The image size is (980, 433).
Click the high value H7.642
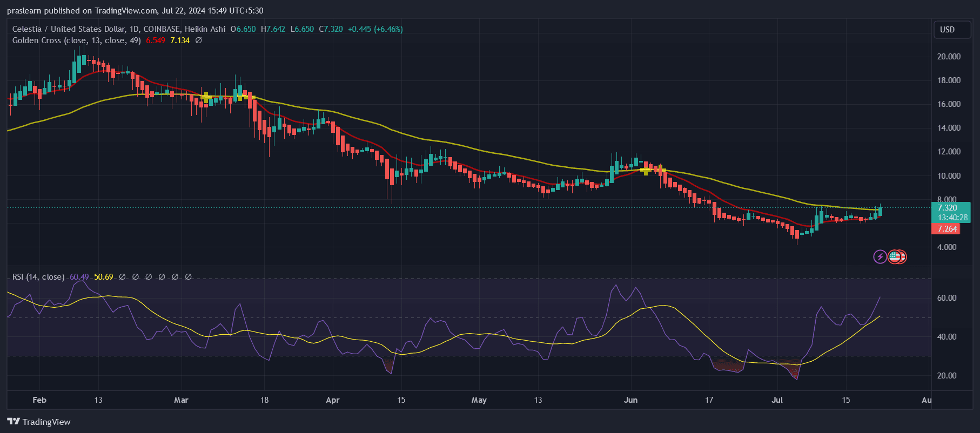pyautogui.click(x=273, y=29)
